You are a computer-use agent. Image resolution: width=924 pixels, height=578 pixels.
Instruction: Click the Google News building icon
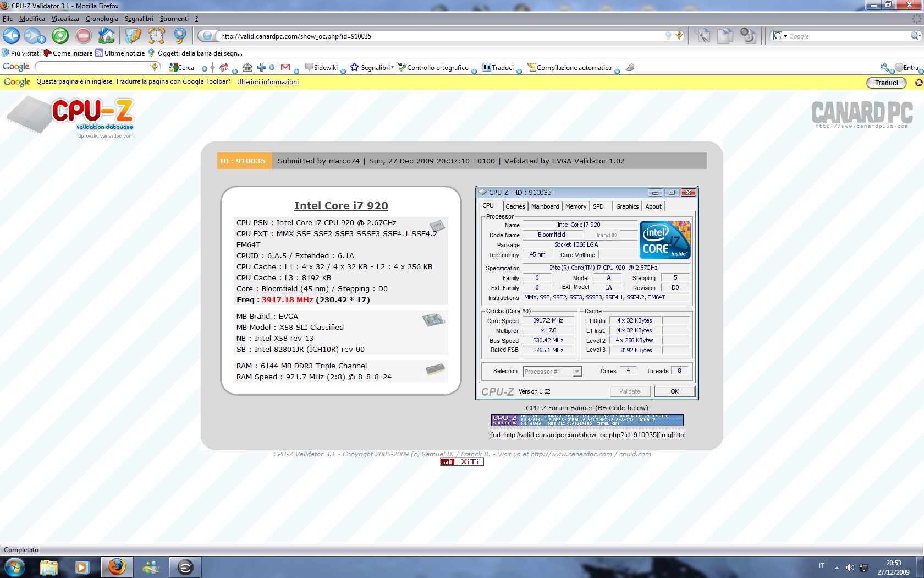pyautogui.click(x=248, y=67)
